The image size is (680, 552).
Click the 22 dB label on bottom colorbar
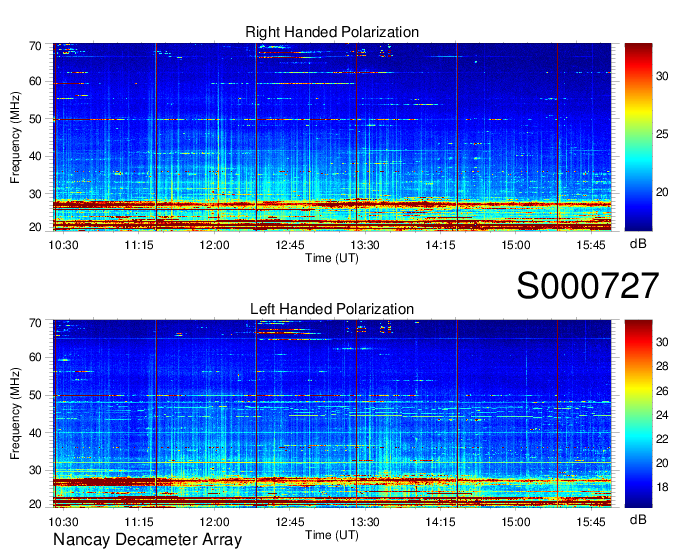(x=662, y=440)
